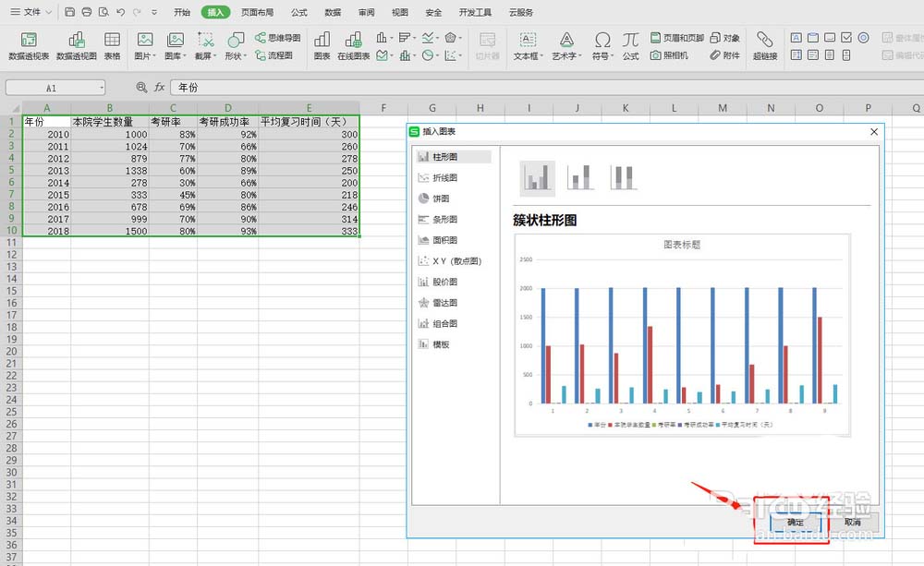Image resolution: width=924 pixels, height=566 pixels.
Task: Cancel the dialog with 取消 button
Action: pyautogui.click(x=852, y=520)
